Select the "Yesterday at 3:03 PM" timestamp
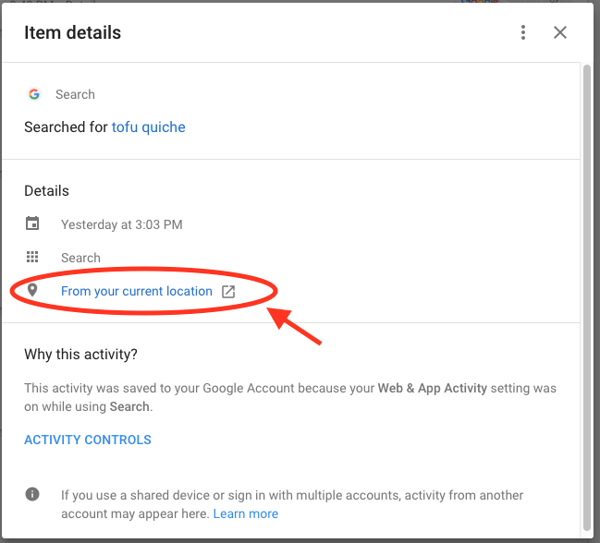Viewport: 600px width, 543px height. click(x=121, y=225)
